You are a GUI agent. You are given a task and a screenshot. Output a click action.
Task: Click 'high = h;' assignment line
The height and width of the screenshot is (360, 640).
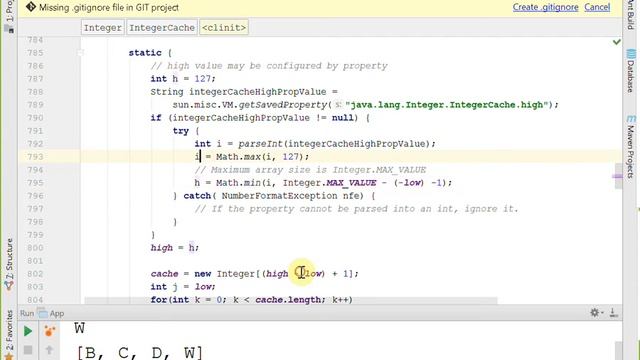tap(175, 248)
